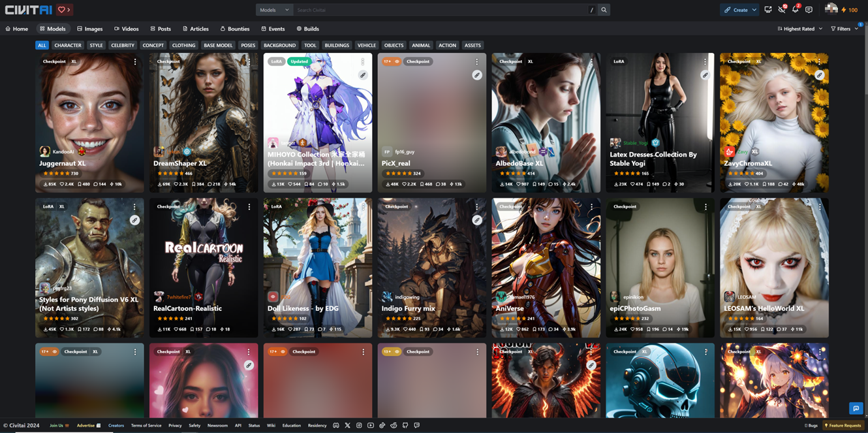Click the monitor icon beside Create
Viewport: 868px width, 433px height.
pyautogui.click(x=768, y=10)
